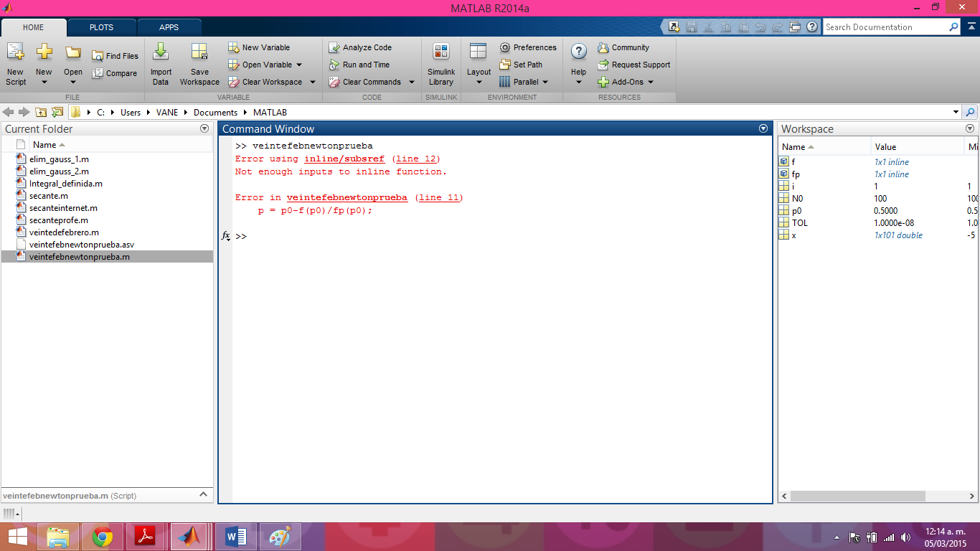Click the Help question mark icon
Image resolution: width=980 pixels, height=551 pixels.
click(578, 52)
